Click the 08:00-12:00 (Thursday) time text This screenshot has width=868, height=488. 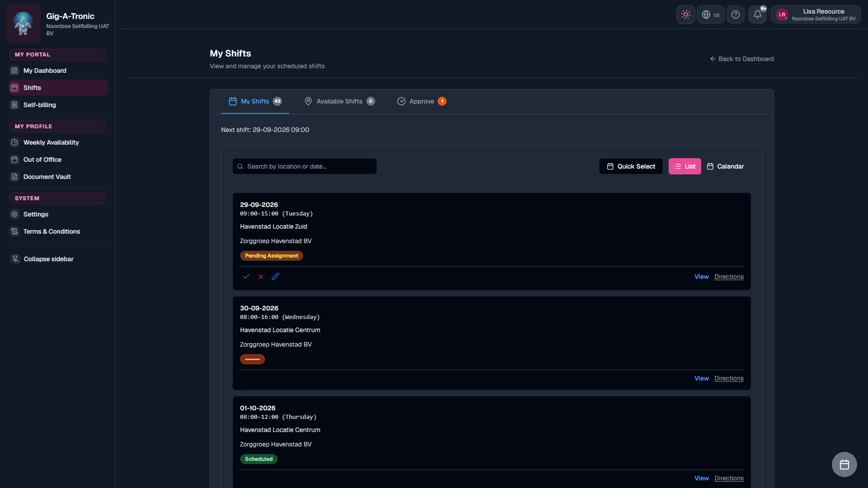tap(278, 417)
